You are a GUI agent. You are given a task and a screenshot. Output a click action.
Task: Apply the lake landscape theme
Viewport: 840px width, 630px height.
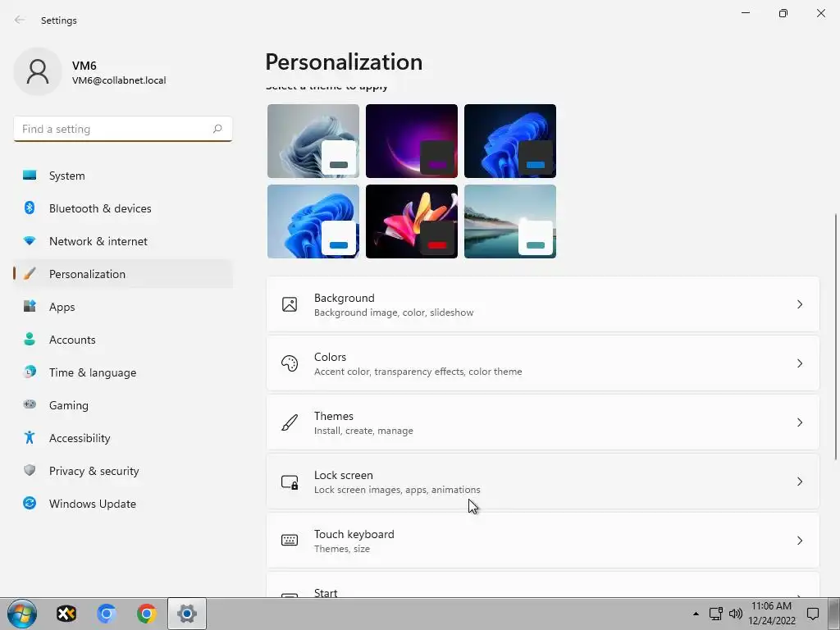(510, 221)
